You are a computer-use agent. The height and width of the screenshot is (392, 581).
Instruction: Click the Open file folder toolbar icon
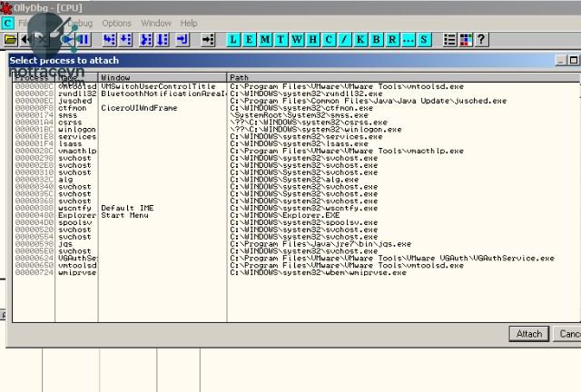click(x=10, y=40)
